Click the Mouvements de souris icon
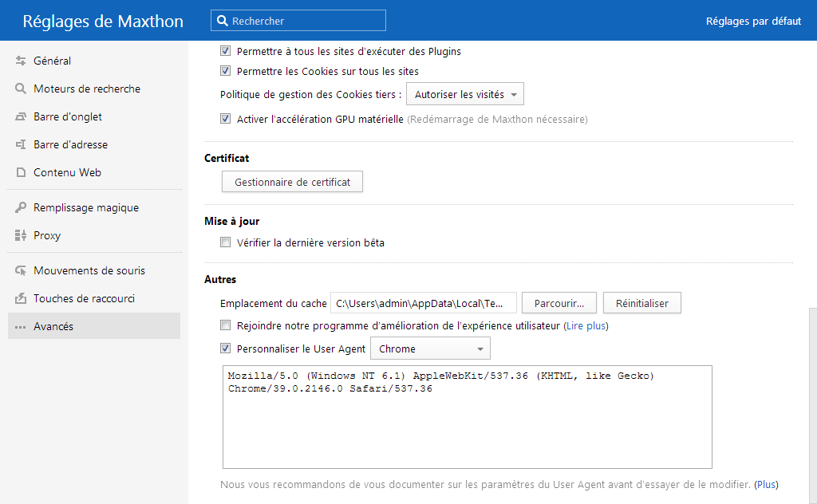Image resolution: width=817 pixels, height=504 pixels. [x=20, y=270]
